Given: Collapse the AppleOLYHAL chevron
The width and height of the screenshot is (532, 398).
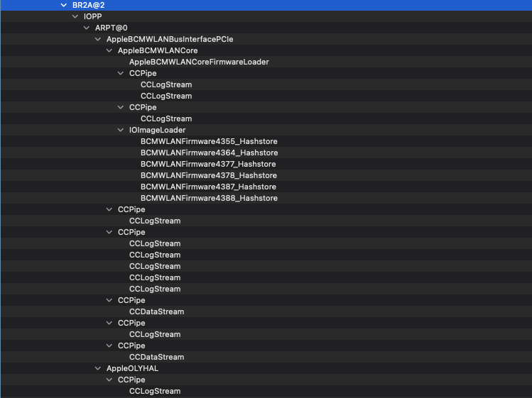Looking at the screenshot, I should (98, 368).
